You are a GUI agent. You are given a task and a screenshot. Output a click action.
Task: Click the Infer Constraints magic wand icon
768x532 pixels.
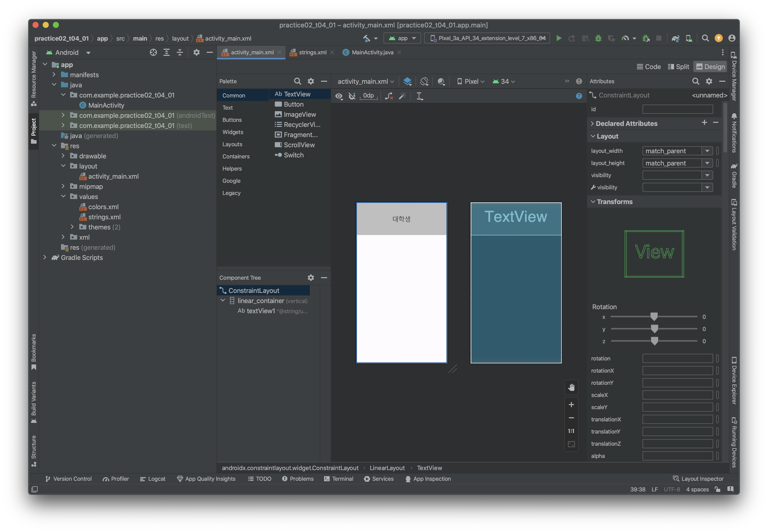pyautogui.click(x=403, y=96)
